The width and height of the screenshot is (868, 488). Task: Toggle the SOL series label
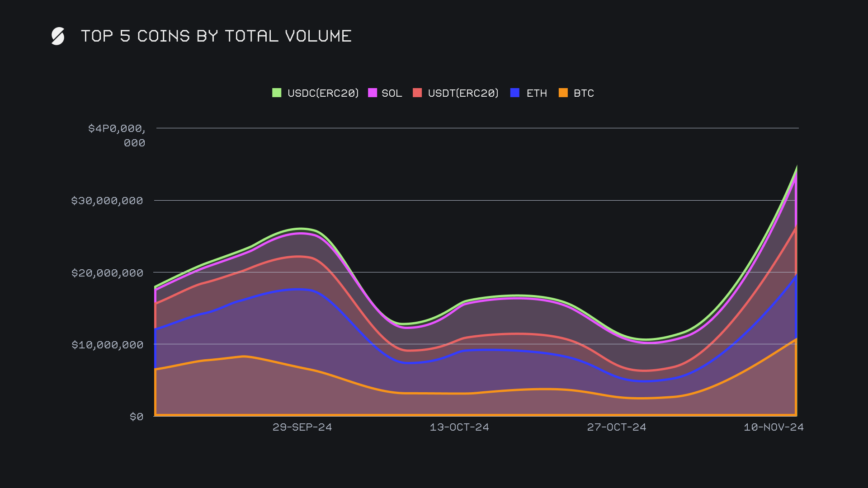click(392, 93)
